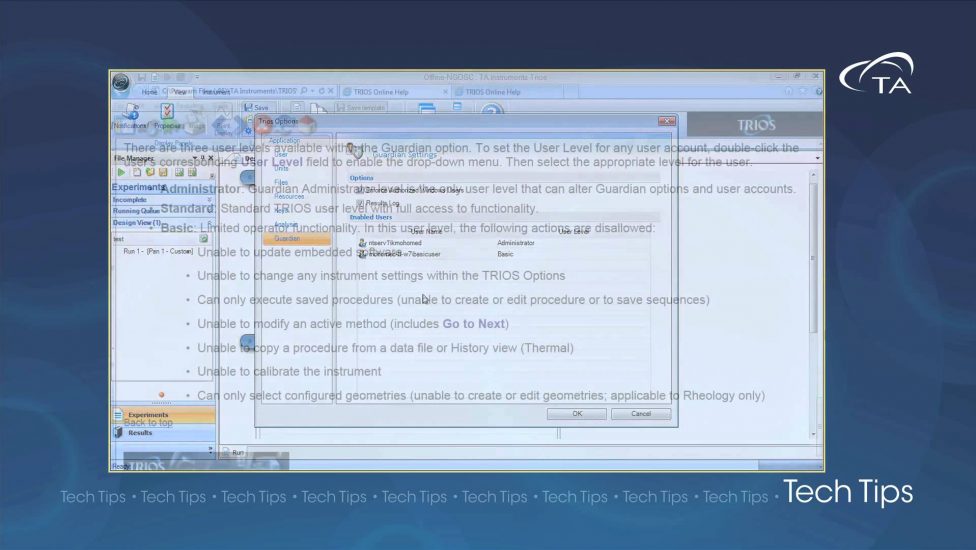Click the Results pane icon

pos(118,432)
